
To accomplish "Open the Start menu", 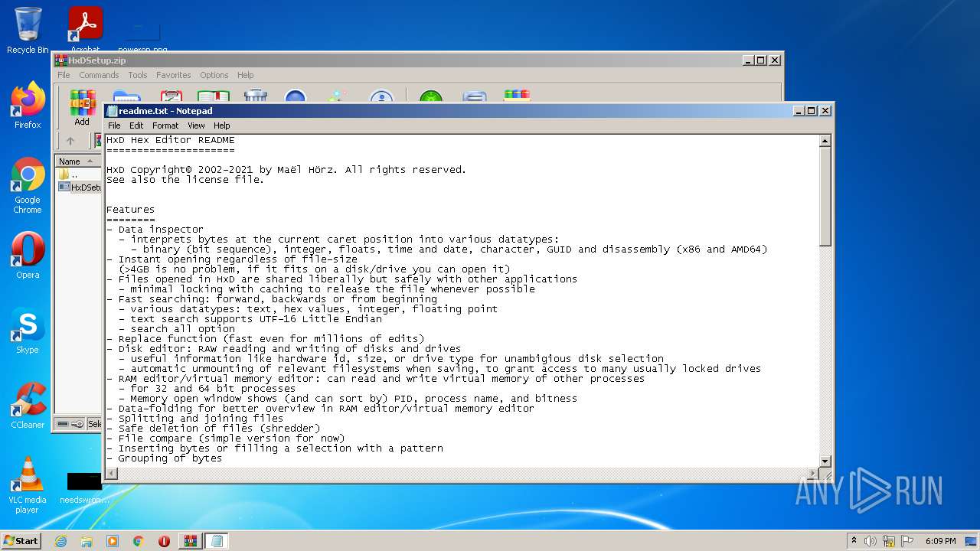I will [x=21, y=540].
